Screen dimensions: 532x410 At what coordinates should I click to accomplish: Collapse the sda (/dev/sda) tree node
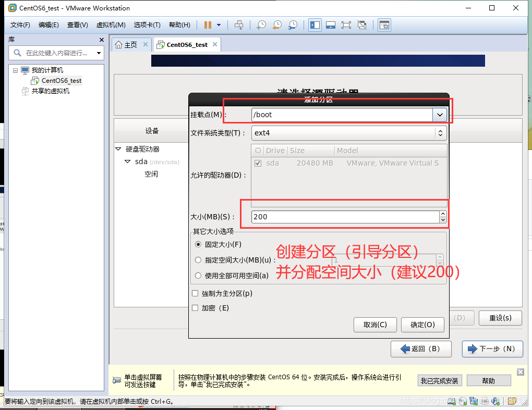click(128, 161)
